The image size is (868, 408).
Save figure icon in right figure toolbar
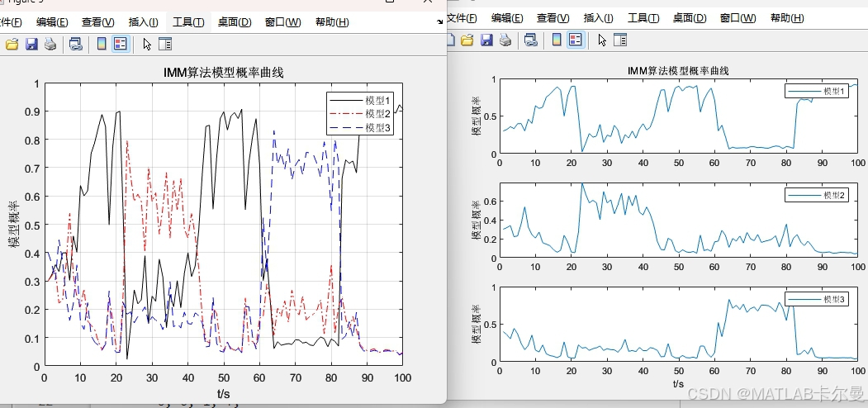tap(486, 40)
